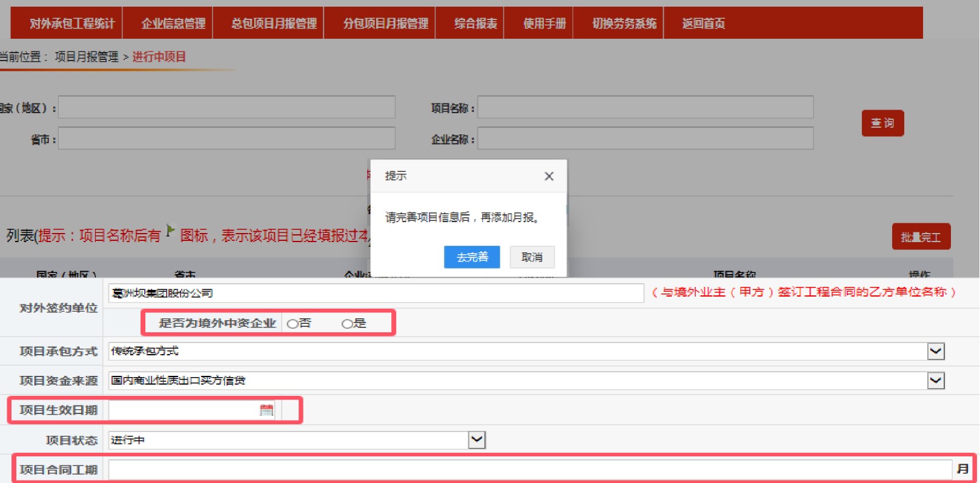Click the 项目合同工期 input field

[x=529, y=470]
